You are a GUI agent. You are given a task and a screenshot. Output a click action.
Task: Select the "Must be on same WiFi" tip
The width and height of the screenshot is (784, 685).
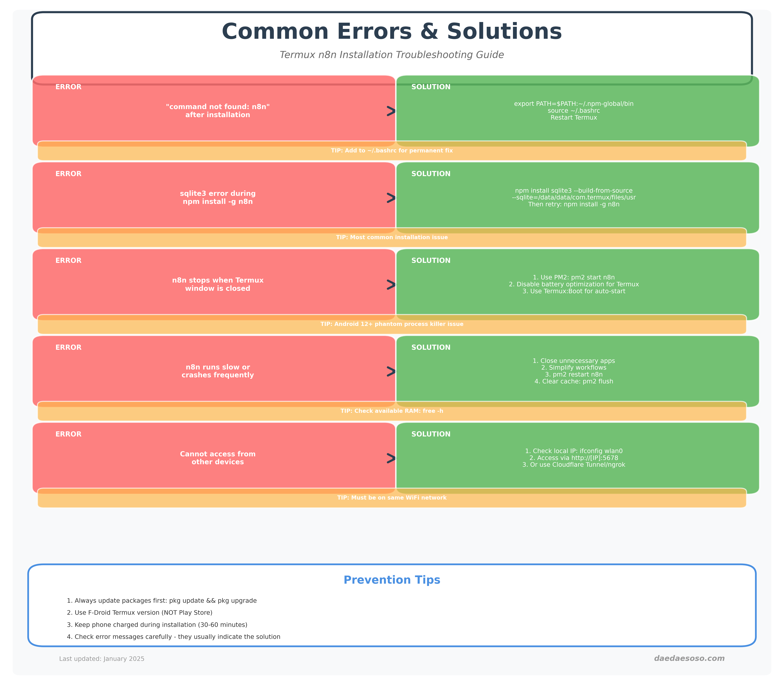[392, 498]
